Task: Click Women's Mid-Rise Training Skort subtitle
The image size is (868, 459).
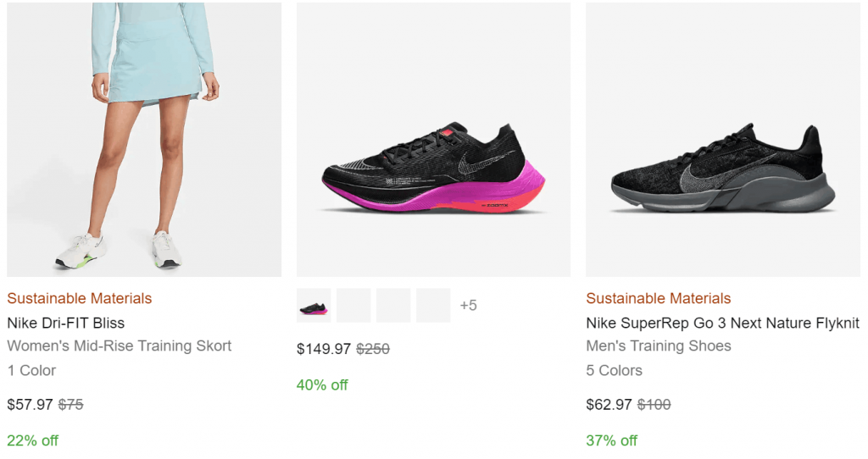Action: (119, 346)
